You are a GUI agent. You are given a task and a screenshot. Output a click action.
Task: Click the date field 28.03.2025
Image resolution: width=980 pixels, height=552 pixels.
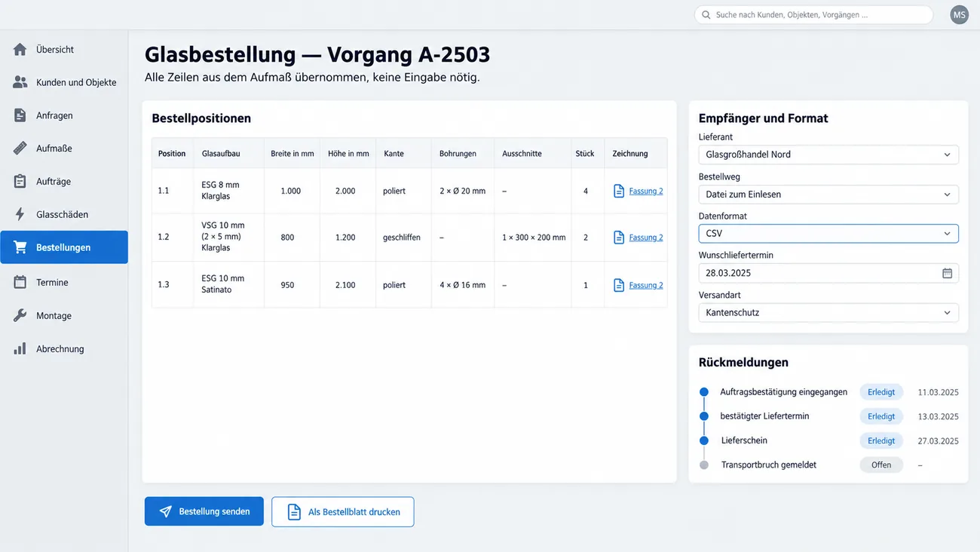828,273
